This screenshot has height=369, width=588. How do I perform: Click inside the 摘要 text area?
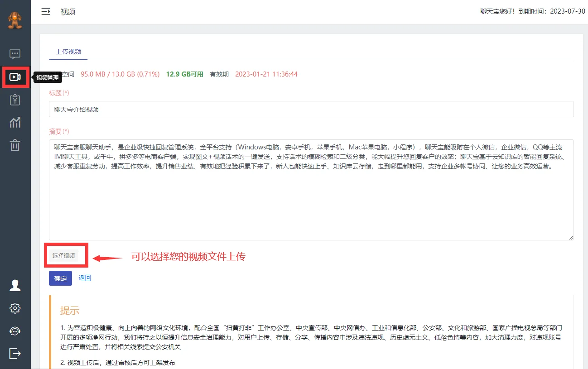(311, 190)
